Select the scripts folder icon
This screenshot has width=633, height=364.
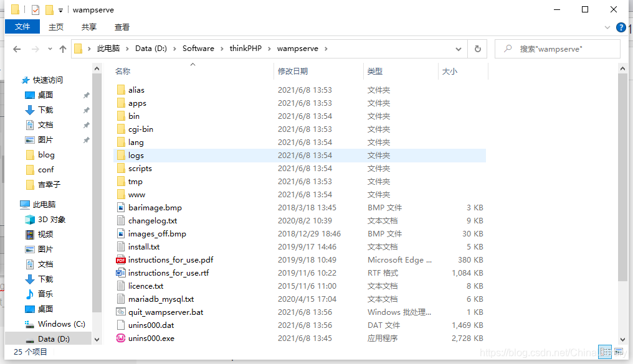click(121, 169)
